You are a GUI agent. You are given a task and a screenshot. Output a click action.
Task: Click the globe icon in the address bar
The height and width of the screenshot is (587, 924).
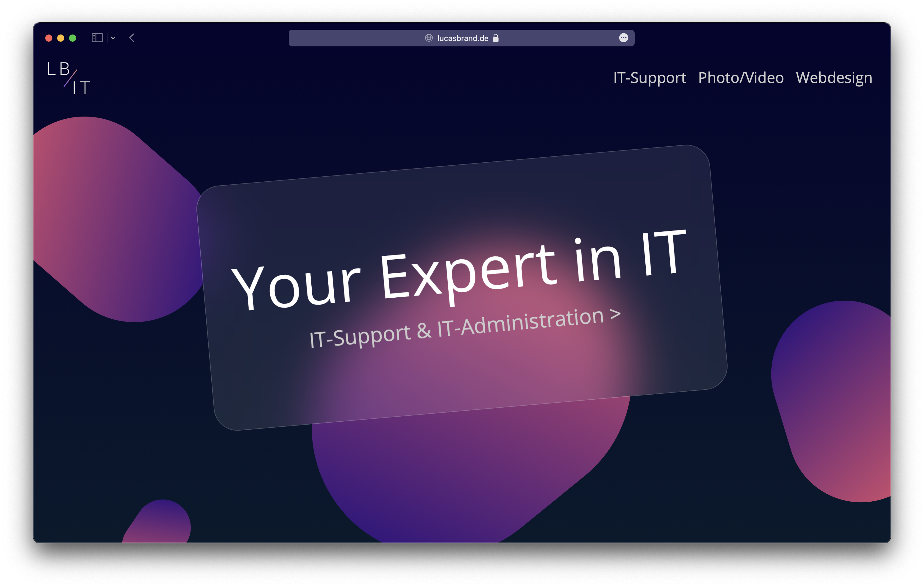pyautogui.click(x=429, y=38)
